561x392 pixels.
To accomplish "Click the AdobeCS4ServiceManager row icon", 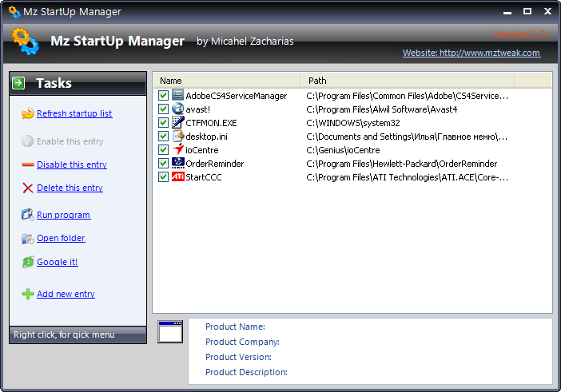I will 177,95.
